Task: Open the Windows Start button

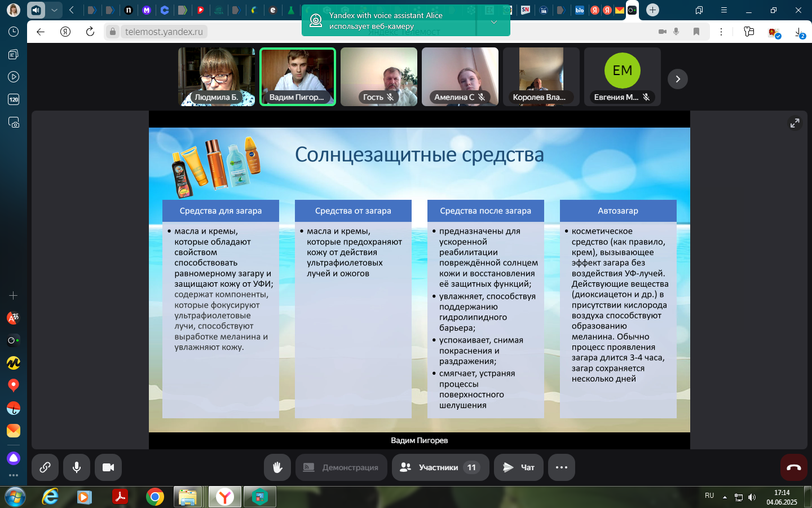Action: [x=15, y=497]
